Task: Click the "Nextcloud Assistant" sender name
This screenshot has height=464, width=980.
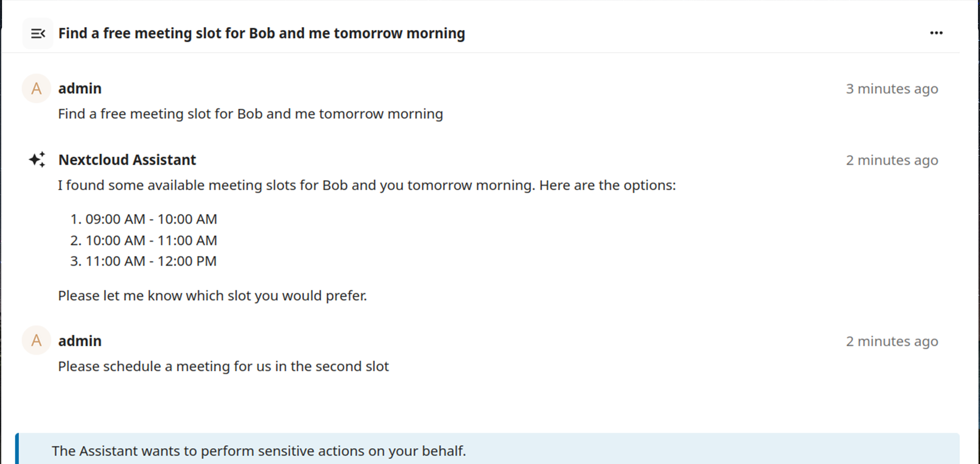Action: tap(127, 160)
